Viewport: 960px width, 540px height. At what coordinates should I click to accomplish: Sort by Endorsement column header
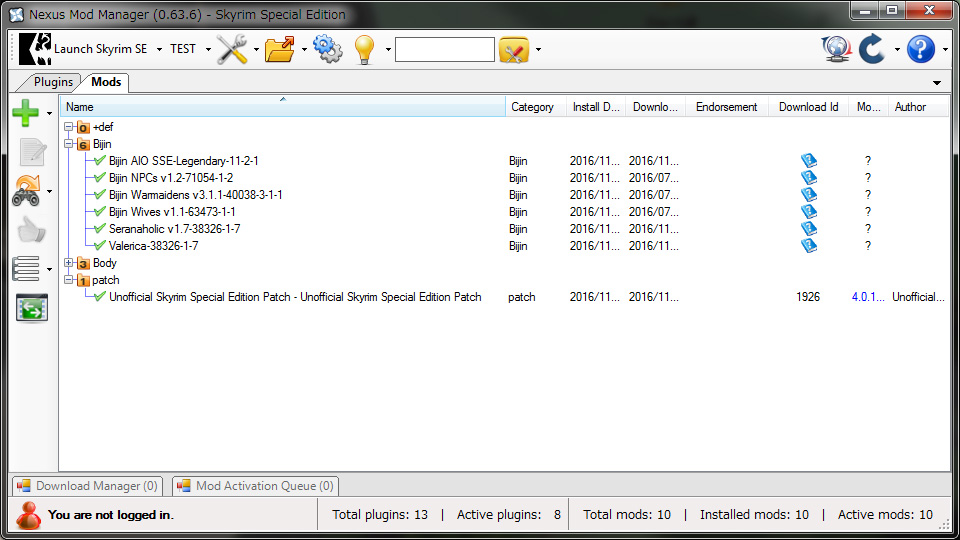click(727, 107)
